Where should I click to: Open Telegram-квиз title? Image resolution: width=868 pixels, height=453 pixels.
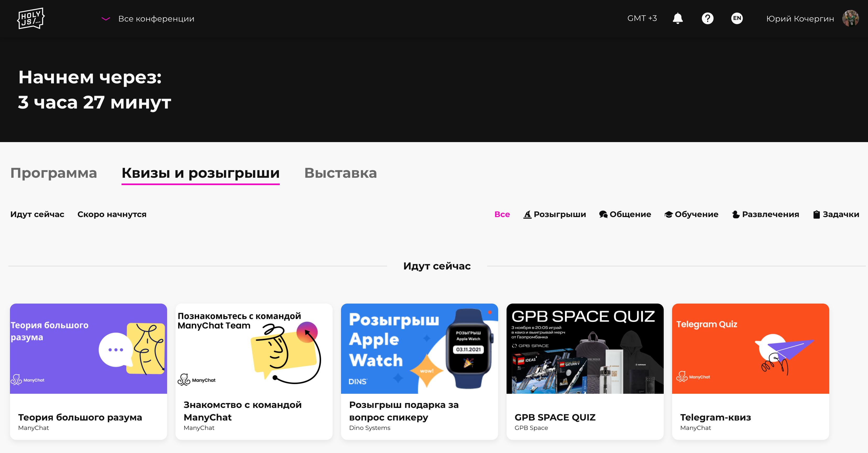715,417
